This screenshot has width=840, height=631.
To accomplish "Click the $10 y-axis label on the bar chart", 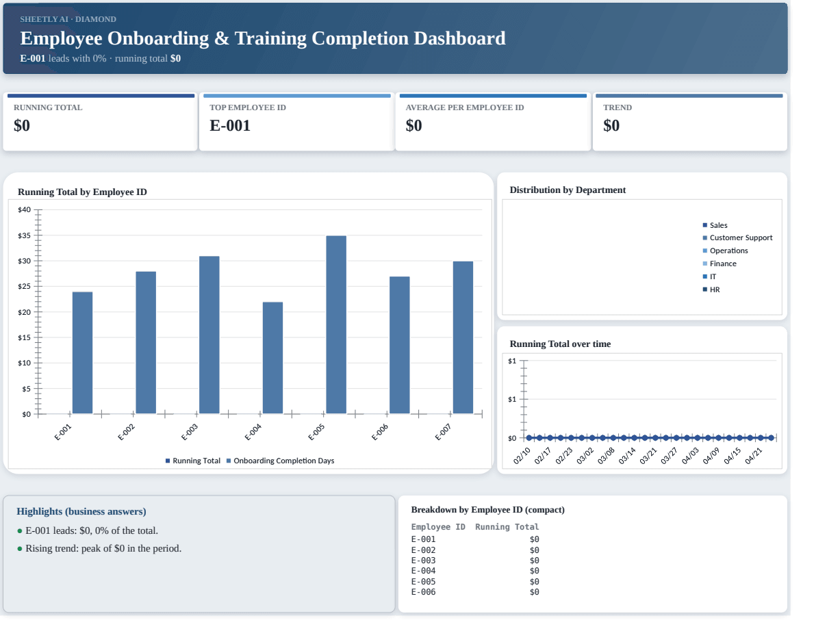I will click(x=25, y=363).
